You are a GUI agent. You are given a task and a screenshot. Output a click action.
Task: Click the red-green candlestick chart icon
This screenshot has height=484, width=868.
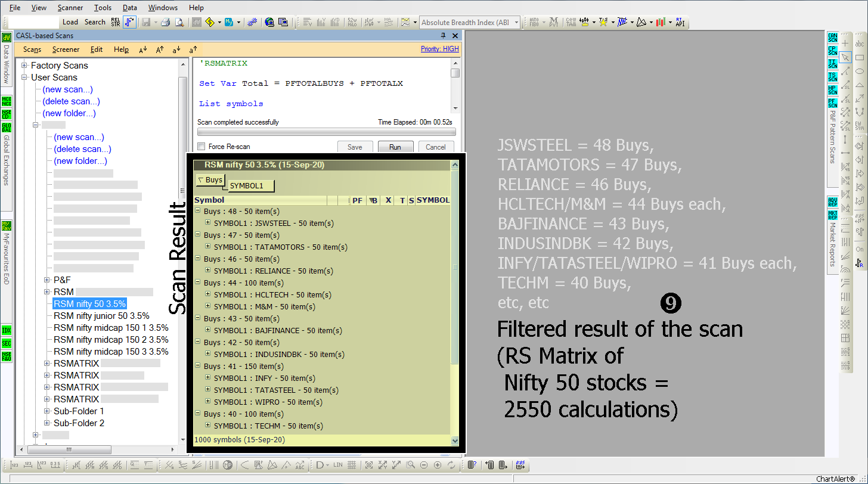tap(661, 22)
